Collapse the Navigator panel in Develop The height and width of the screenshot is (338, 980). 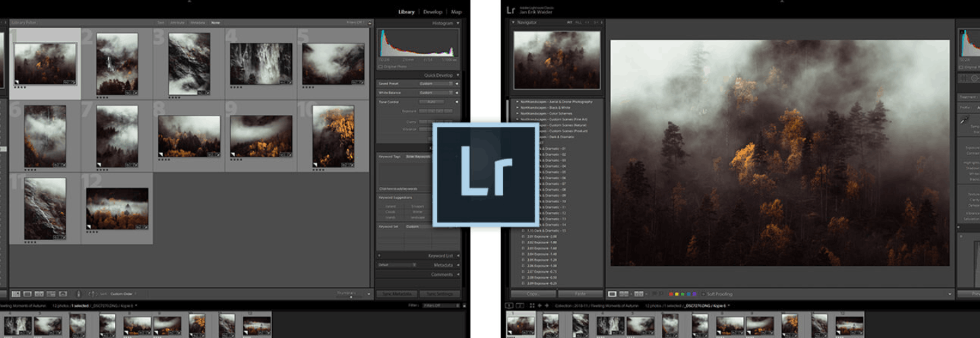coord(513,22)
